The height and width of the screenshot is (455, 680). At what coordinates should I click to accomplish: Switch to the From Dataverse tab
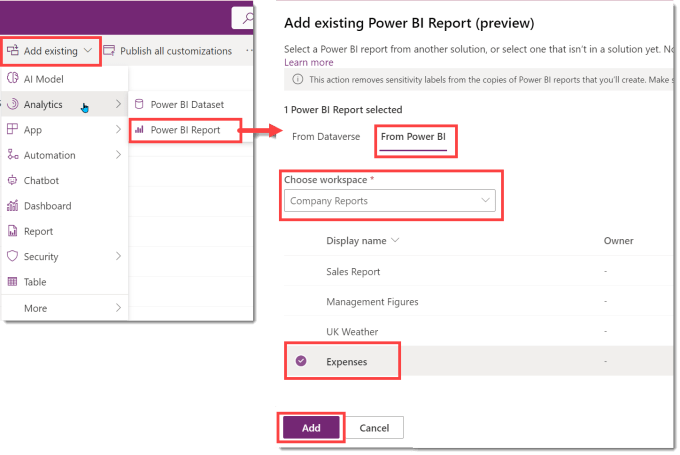[x=326, y=137]
